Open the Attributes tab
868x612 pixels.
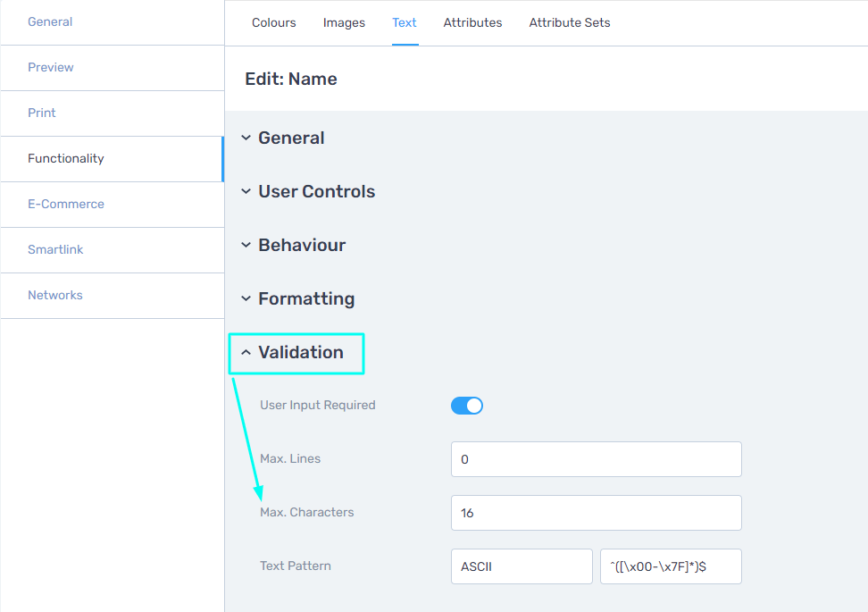point(472,22)
